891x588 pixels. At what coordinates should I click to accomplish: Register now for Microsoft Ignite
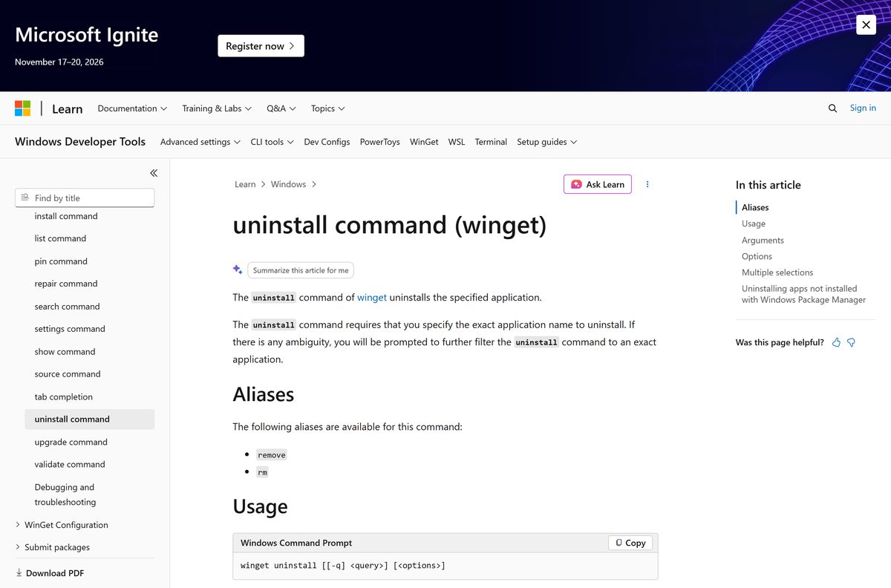261,46
